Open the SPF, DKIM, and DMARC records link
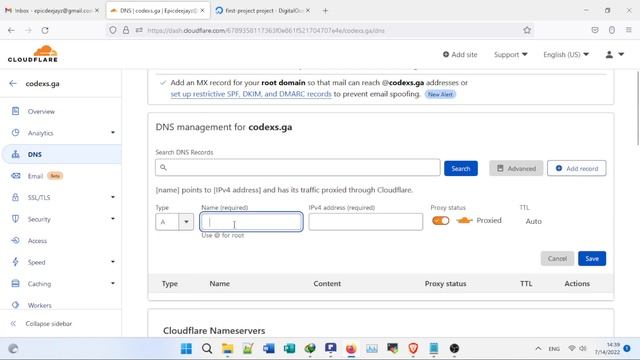 [251, 94]
